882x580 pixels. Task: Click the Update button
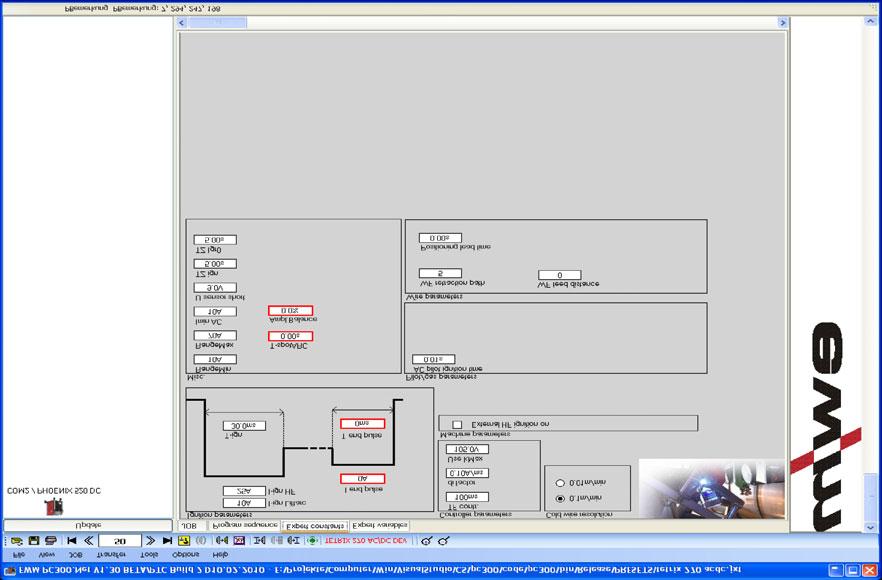pyautogui.click(x=88, y=525)
